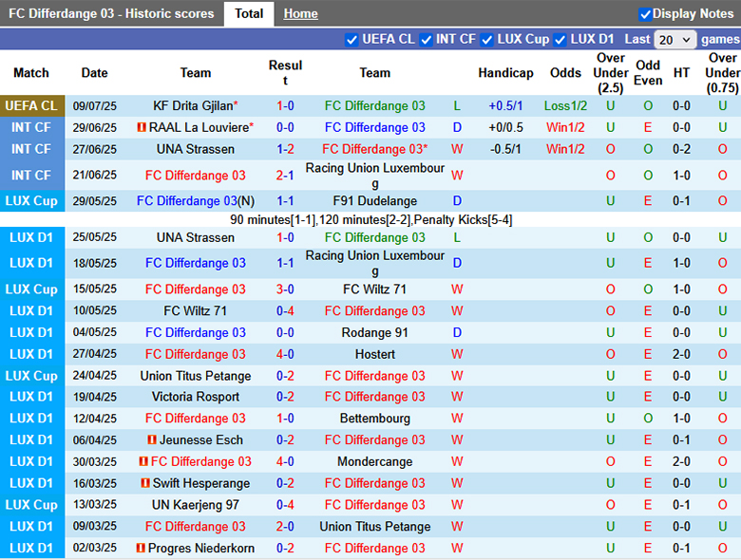Uncheck the LUX Cup filter checkbox
This screenshot has width=741, height=560.
[486, 40]
